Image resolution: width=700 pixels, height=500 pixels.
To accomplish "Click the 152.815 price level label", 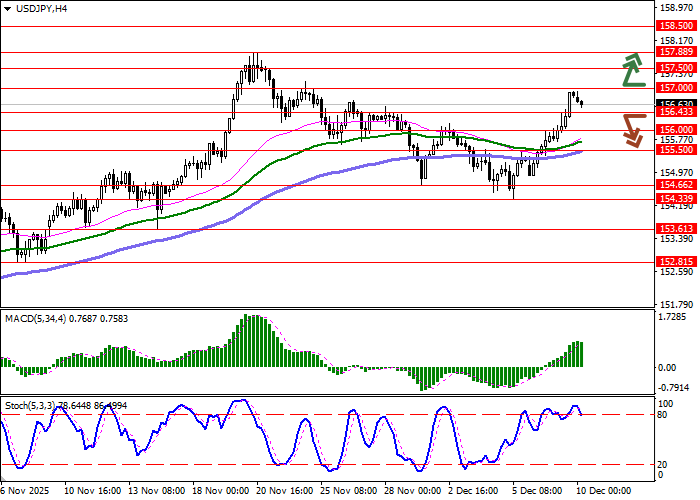I will (x=677, y=262).
